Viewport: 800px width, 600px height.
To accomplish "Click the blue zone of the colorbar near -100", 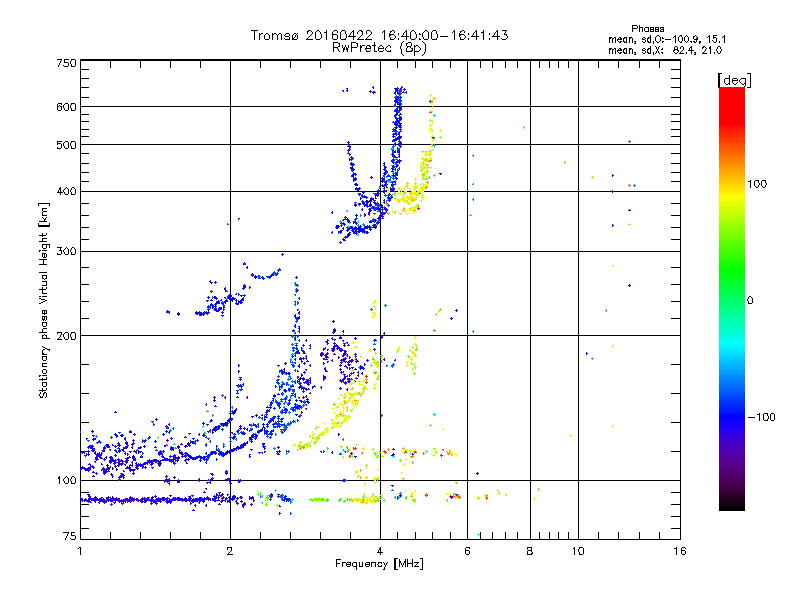I will click(x=732, y=416).
